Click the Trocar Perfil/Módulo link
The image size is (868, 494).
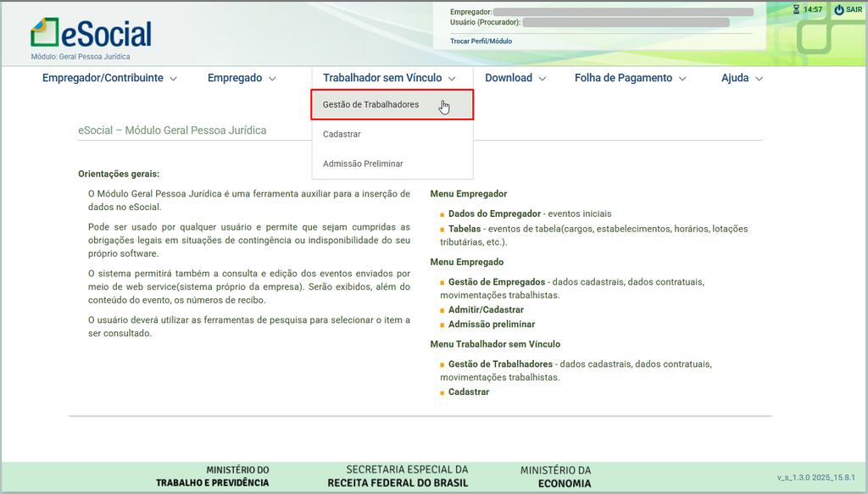pos(481,41)
